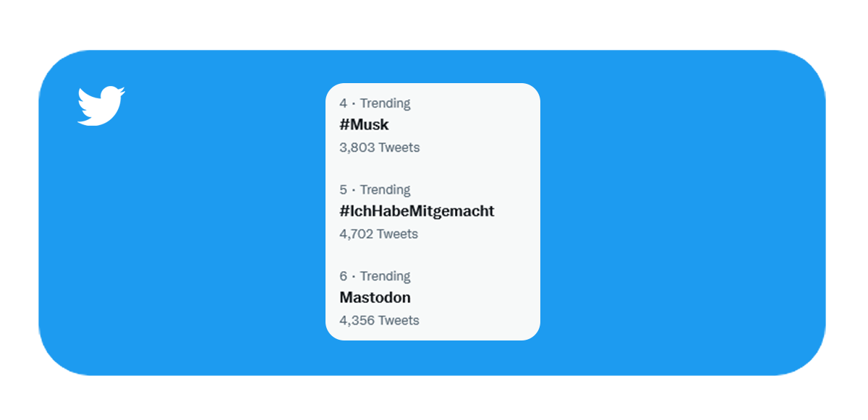Click the separator dot after rank 4
Image resolution: width=868 pixels, height=420 pixels.
tap(354, 104)
